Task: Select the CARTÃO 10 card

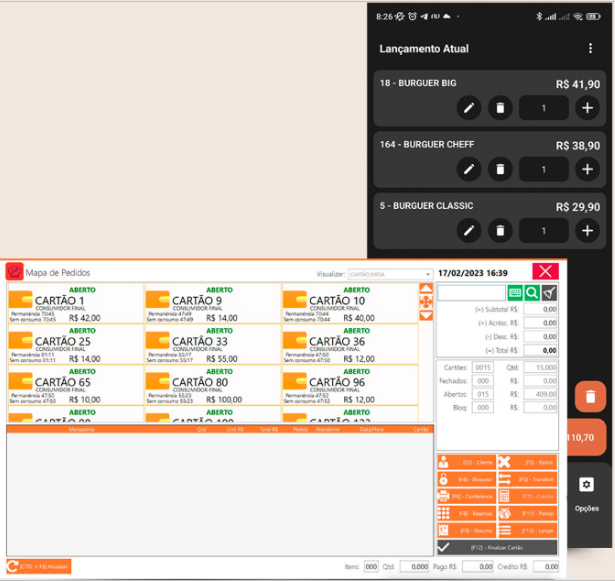Action: (x=349, y=304)
